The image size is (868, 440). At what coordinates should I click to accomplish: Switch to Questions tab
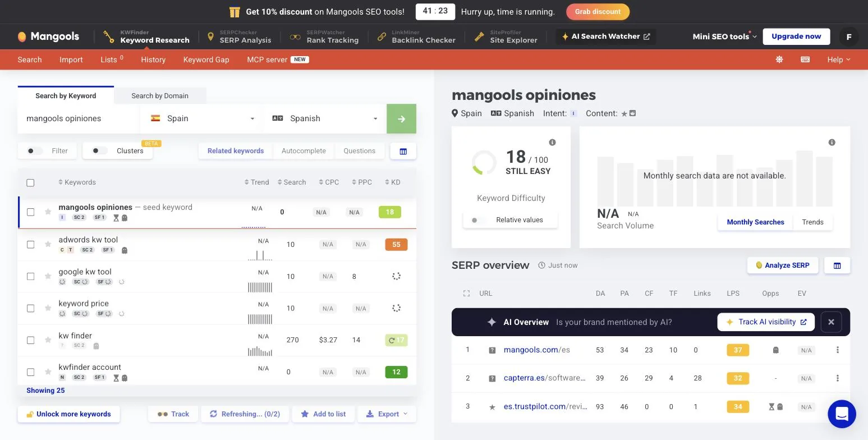(359, 151)
